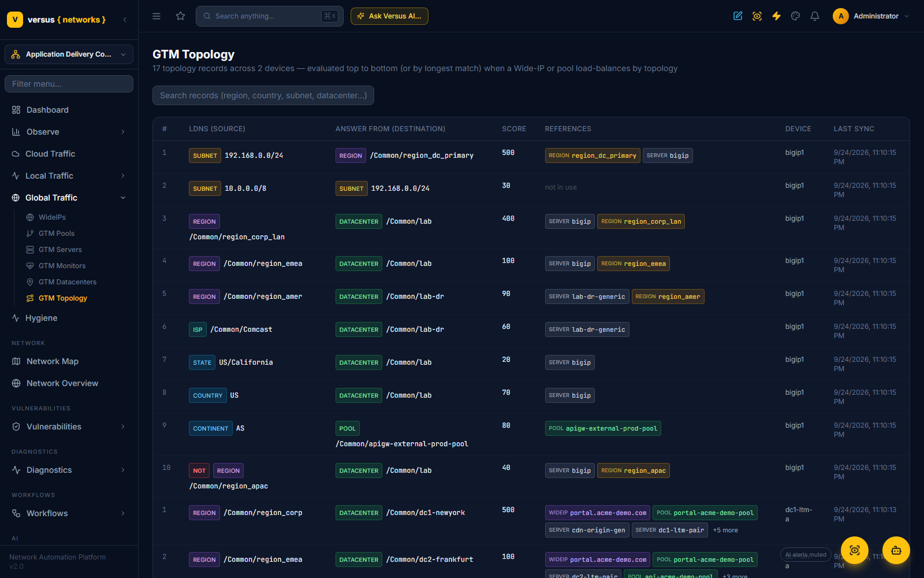Open the Application Delivery Co... selector dropdown
The image size is (924, 578).
click(x=69, y=54)
